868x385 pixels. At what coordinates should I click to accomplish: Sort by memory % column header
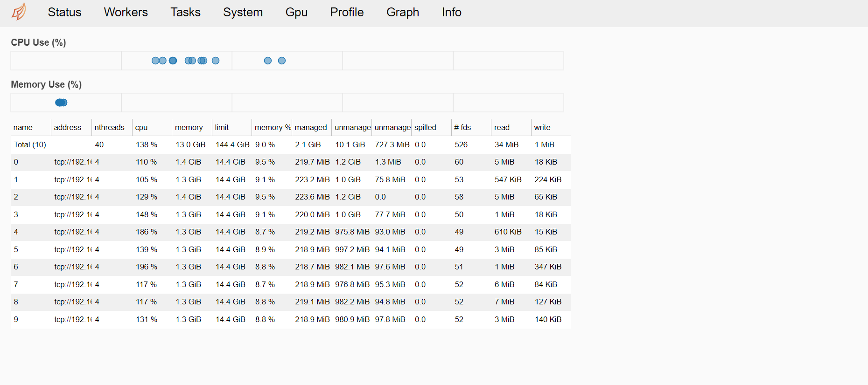pos(273,127)
